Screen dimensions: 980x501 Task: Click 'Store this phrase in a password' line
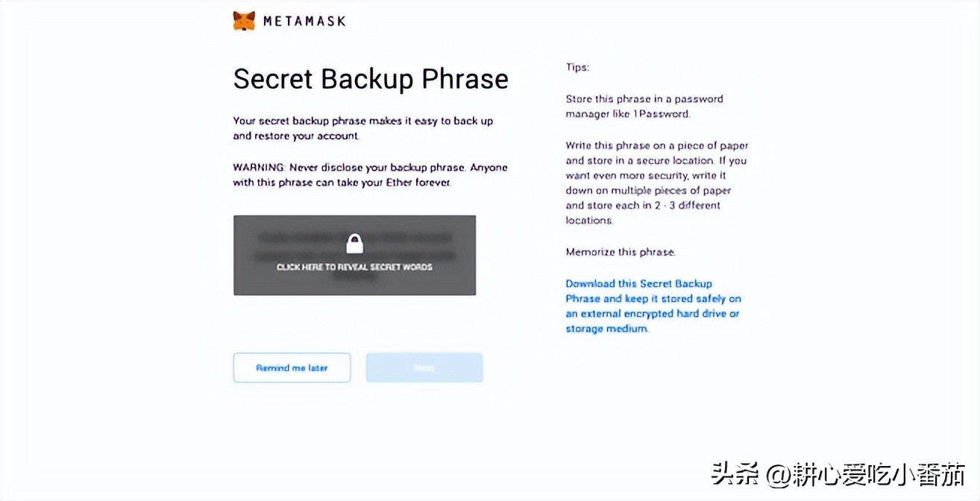644,98
